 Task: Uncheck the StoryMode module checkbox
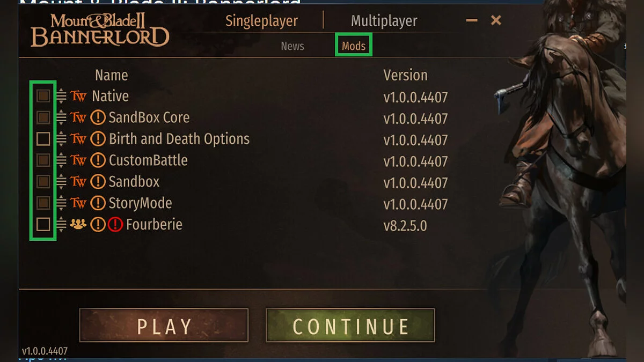(x=43, y=203)
